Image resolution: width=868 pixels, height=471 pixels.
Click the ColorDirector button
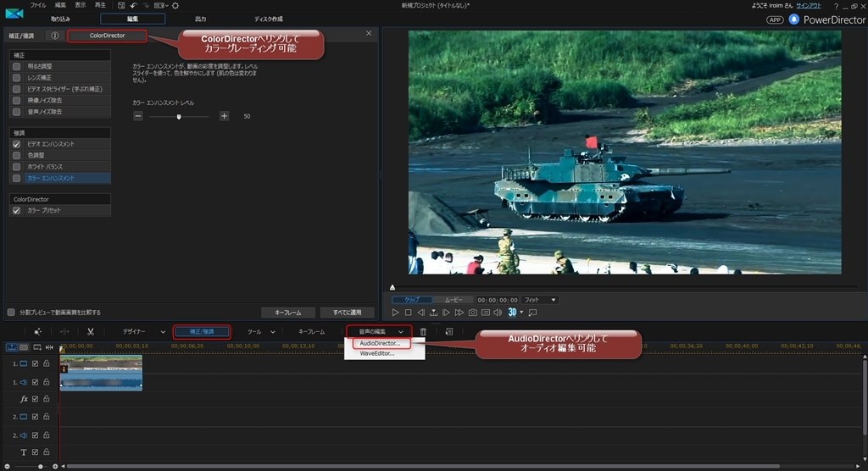[108, 36]
